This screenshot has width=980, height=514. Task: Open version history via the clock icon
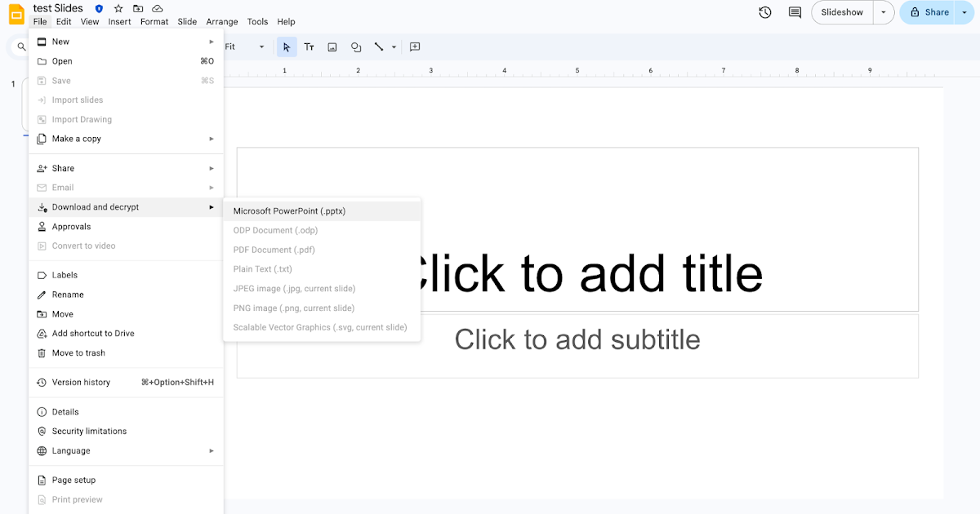pyautogui.click(x=764, y=12)
